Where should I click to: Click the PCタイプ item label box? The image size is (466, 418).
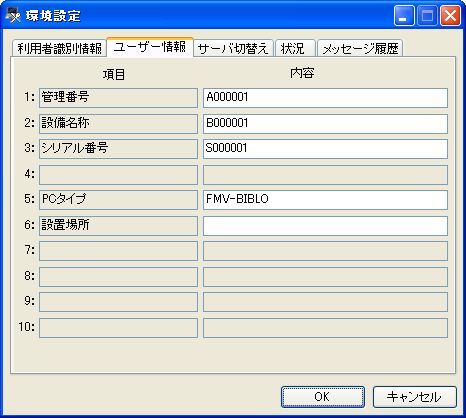point(118,200)
